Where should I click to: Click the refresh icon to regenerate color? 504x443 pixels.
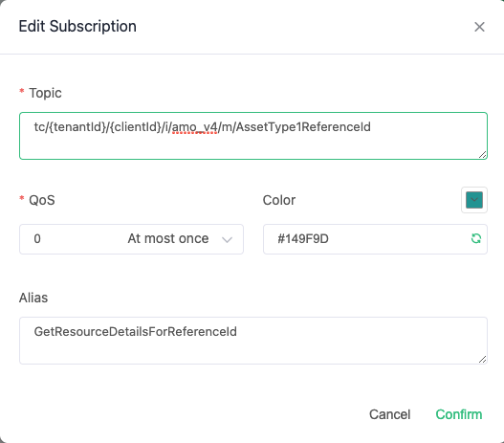coord(476,238)
